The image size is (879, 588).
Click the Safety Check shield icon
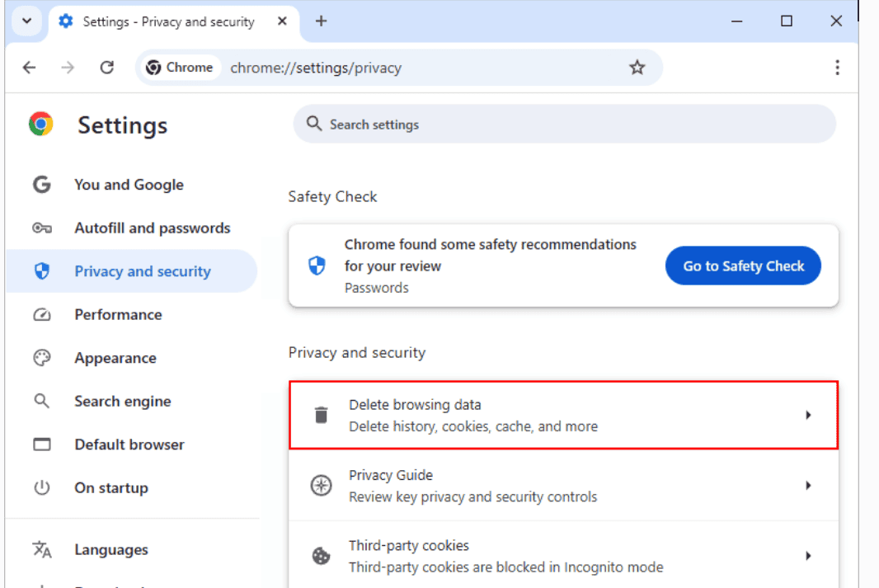(317, 266)
